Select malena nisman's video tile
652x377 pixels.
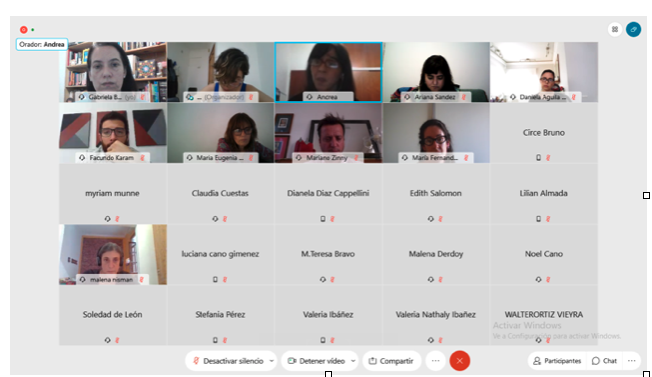tap(113, 254)
